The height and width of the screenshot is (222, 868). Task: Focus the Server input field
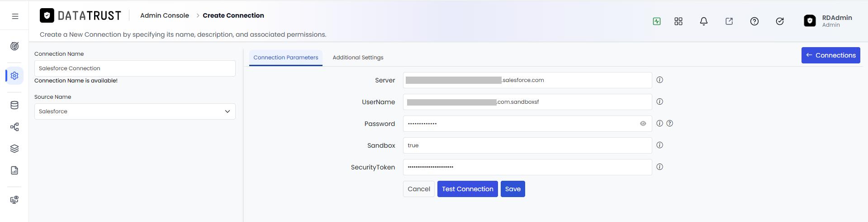click(x=527, y=80)
